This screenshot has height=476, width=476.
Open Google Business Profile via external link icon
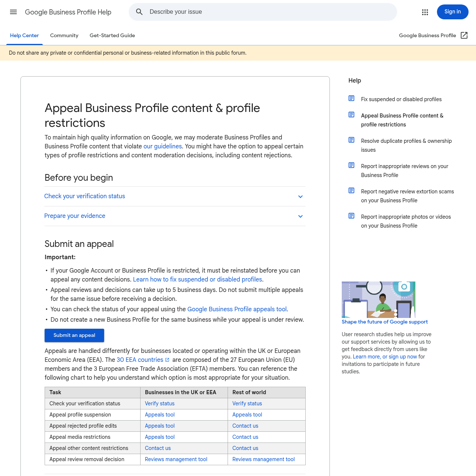[464, 35]
